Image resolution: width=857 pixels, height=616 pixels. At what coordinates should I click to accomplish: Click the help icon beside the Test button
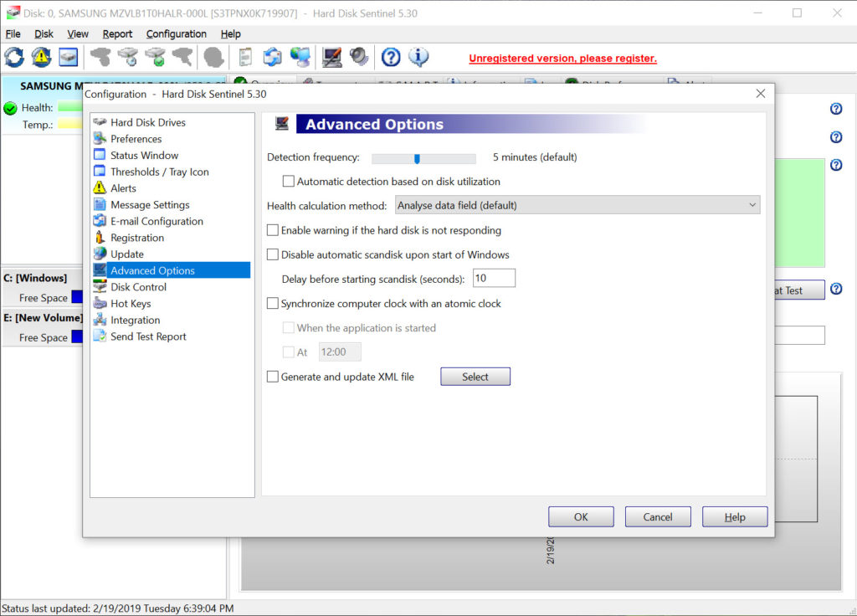coord(836,289)
